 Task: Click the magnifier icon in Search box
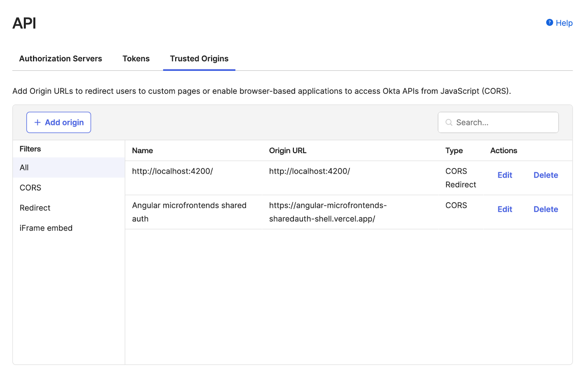coord(449,123)
